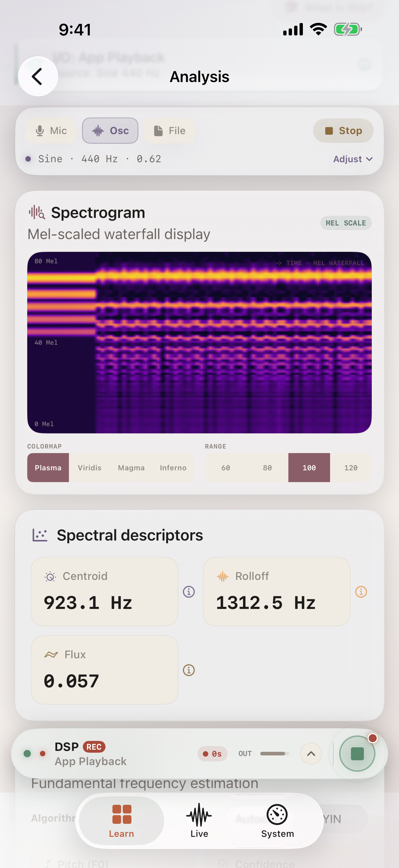Set spectrogram range to 100
399x868 pixels.
click(x=309, y=467)
